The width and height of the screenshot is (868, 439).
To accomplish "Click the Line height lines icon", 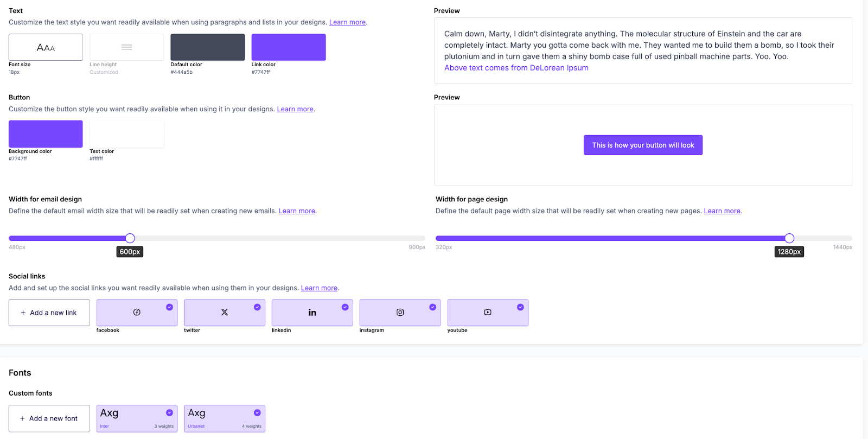I will click(x=126, y=47).
